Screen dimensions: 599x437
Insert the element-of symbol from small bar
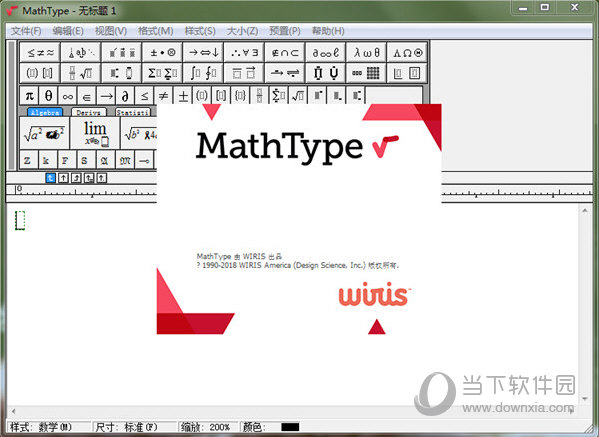[87, 95]
